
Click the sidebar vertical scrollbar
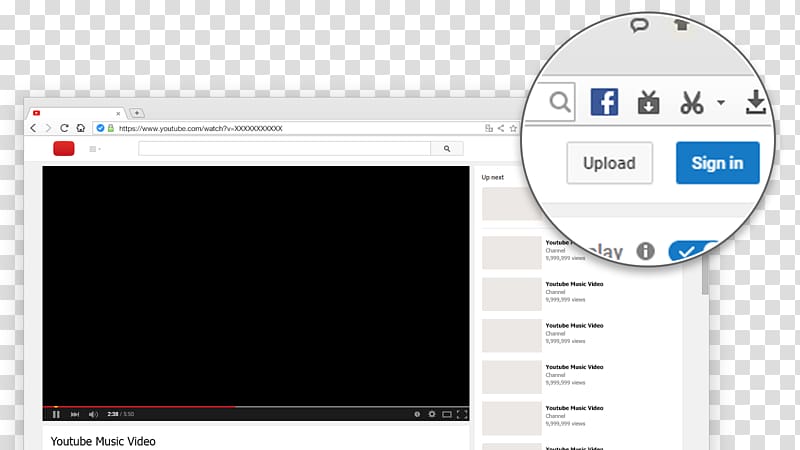(705, 276)
